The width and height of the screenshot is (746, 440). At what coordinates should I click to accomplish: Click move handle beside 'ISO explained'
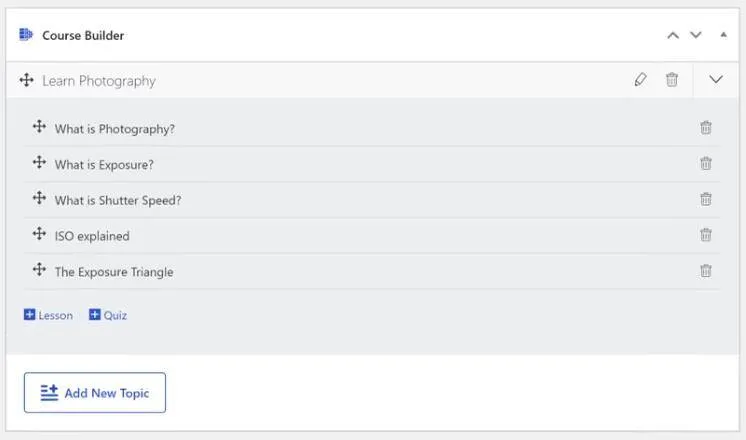pyautogui.click(x=39, y=234)
